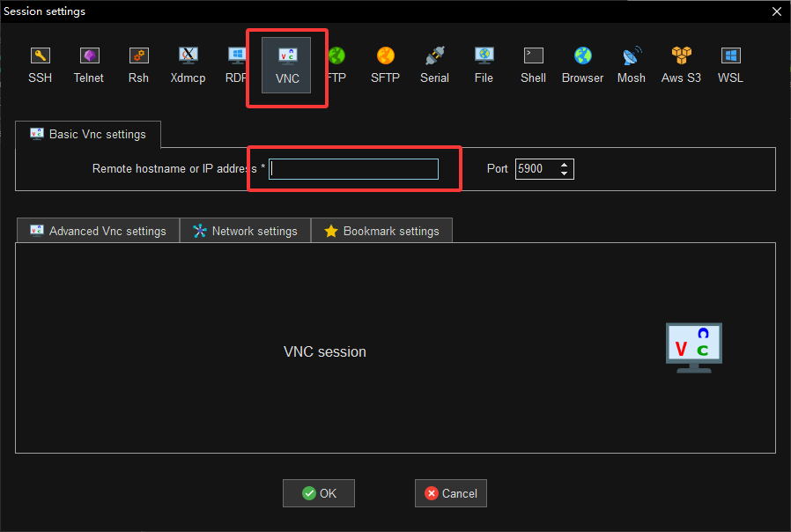Select the SFTP session type
The height and width of the screenshot is (532, 791).
tap(385, 65)
